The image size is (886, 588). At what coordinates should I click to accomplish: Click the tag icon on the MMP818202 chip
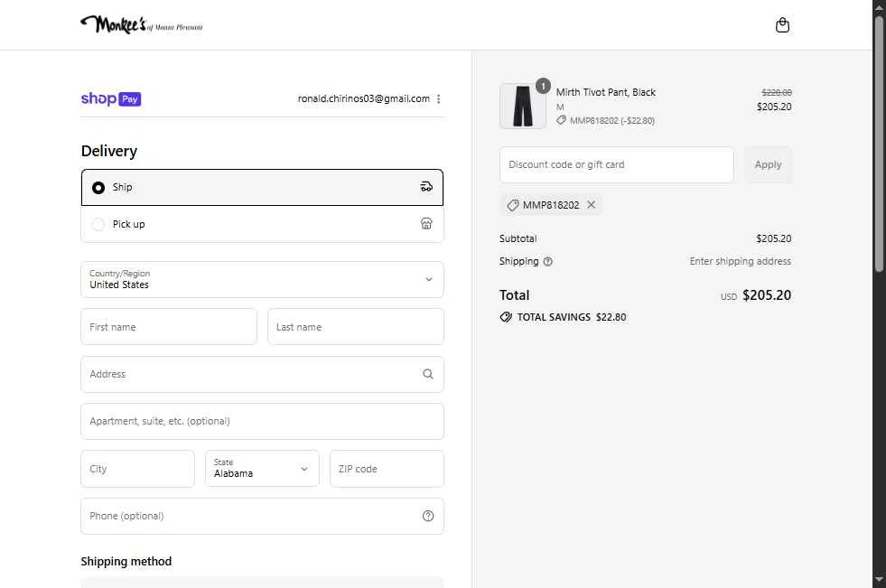(512, 205)
